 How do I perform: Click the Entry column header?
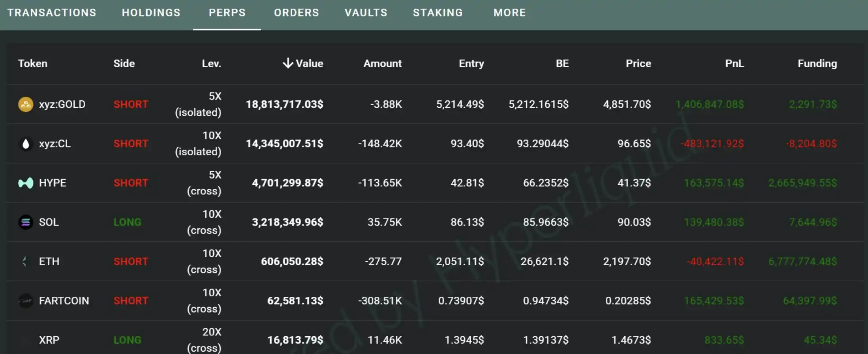(x=471, y=63)
